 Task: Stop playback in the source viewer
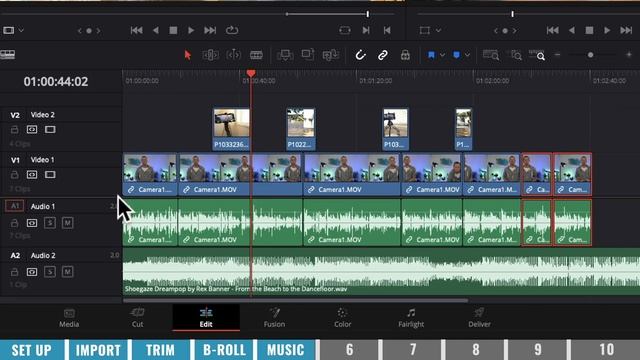[173, 30]
